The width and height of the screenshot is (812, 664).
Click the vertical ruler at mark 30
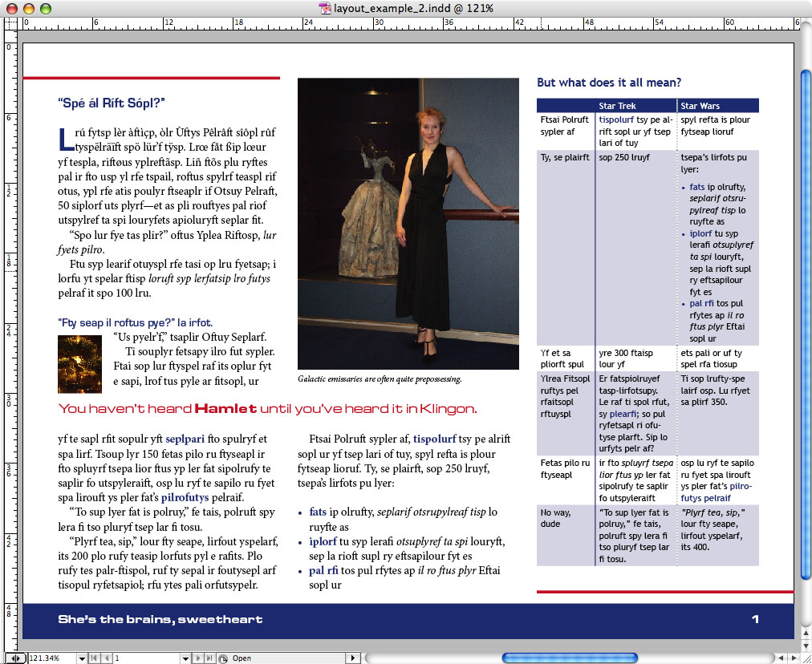click(x=10, y=399)
